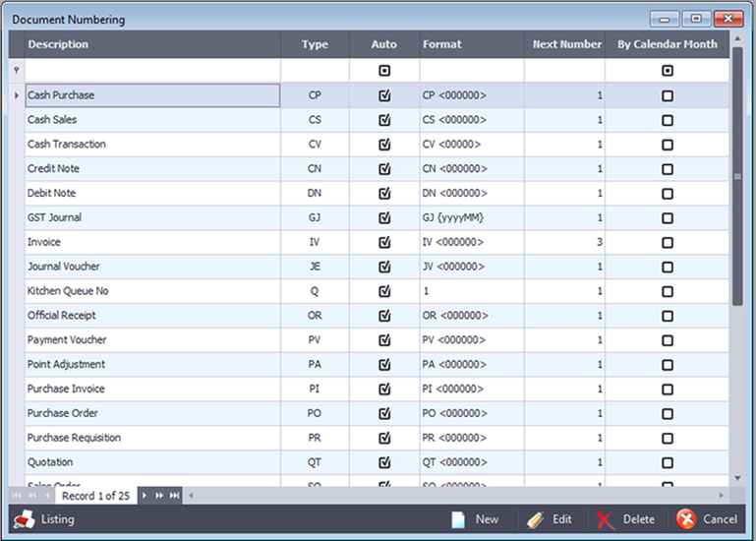The image size is (756, 541).
Task: Select the Journal Voucher description
Action: pyautogui.click(x=64, y=267)
